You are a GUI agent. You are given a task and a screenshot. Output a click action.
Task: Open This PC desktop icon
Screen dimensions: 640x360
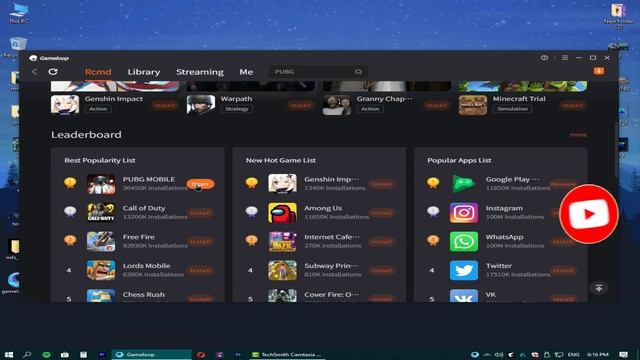(19, 13)
